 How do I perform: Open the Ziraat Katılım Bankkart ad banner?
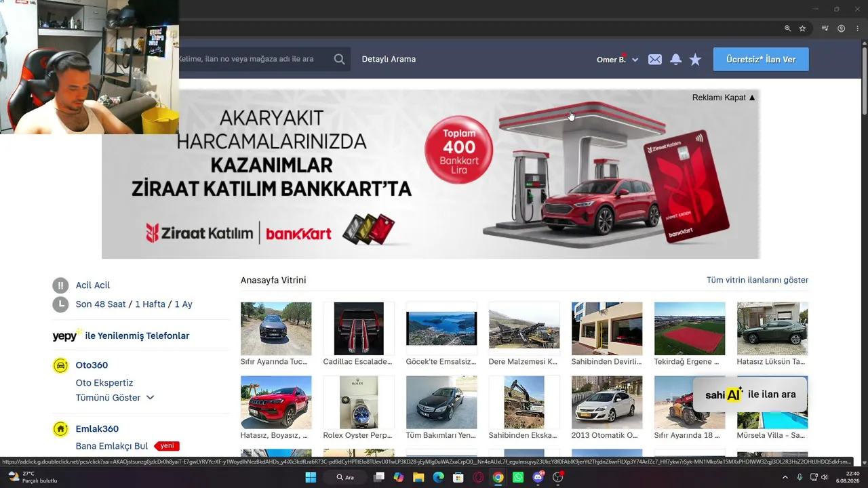pyautogui.click(x=431, y=174)
